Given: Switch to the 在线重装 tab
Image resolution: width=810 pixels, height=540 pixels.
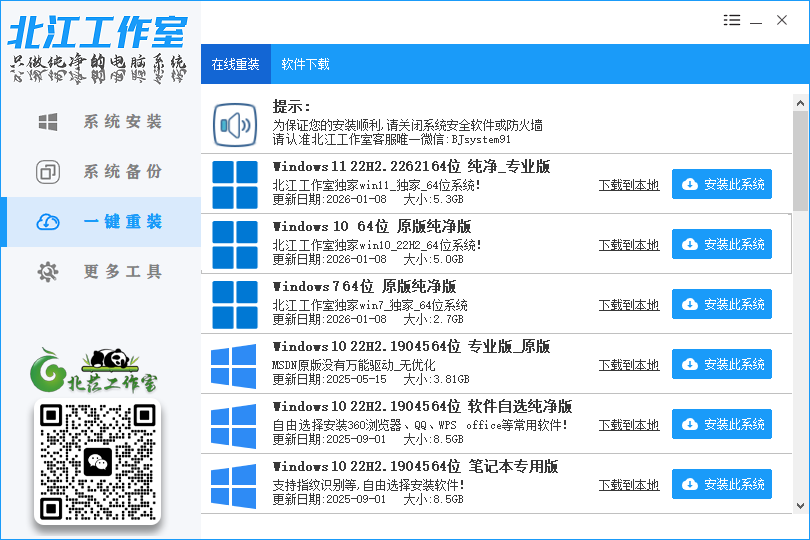Looking at the screenshot, I should click(236, 64).
